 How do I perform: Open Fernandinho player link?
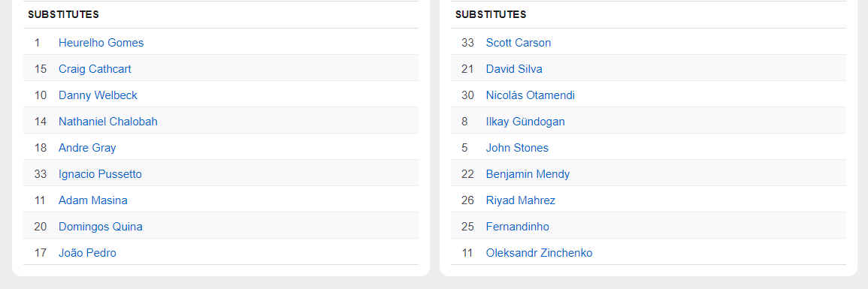coord(518,227)
